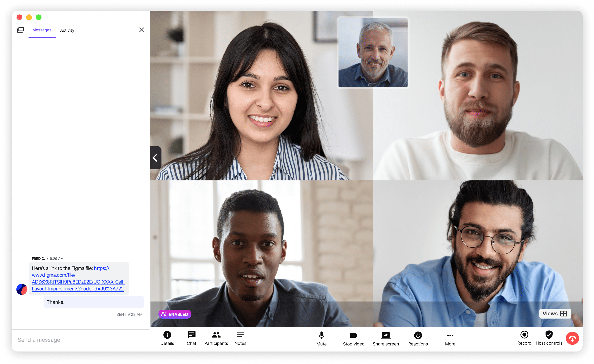Viewport: 594px width, 364px height.
Task: Start recording the meeting
Action: (x=524, y=338)
